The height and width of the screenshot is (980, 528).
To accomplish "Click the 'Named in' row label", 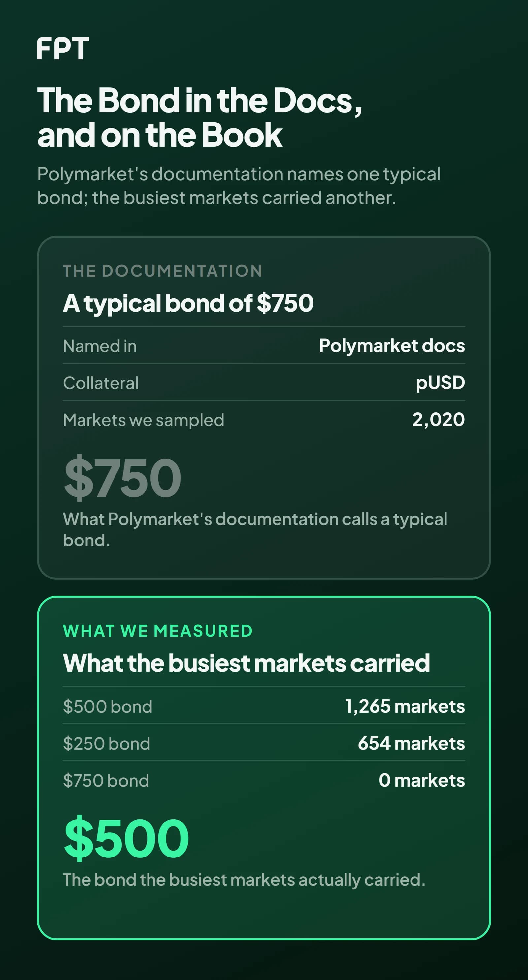I will [100, 346].
